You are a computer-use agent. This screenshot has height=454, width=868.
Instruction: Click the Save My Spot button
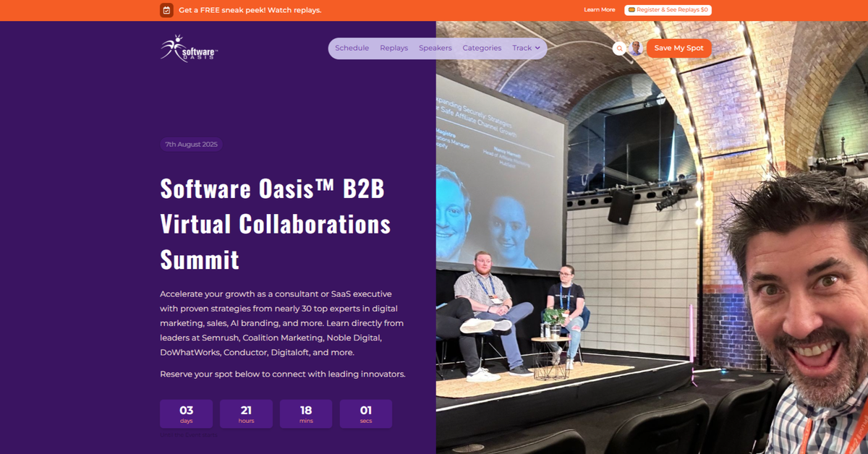pos(678,48)
